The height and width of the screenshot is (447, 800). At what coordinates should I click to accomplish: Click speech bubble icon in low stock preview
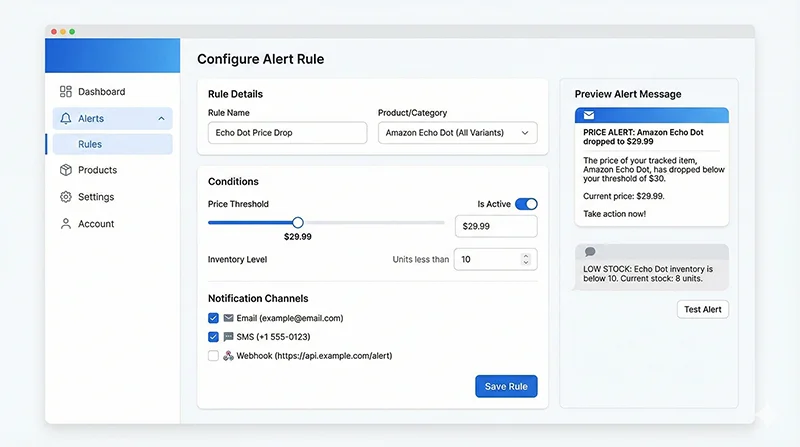[590, 252]
